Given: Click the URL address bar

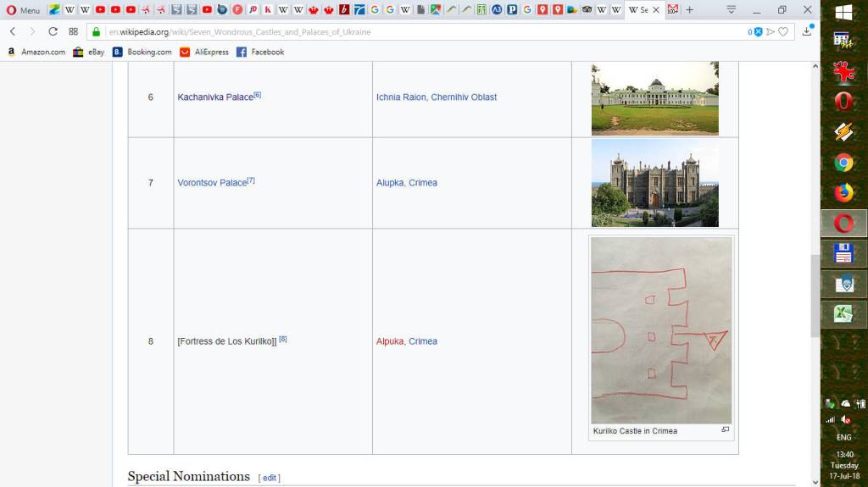Looking at the screenshot, I should (424, 31).
